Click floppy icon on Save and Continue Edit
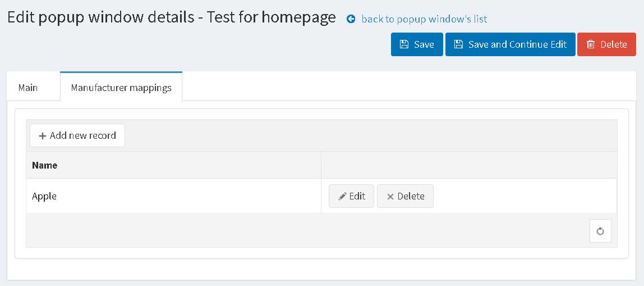644x286 pixels. click(x=458, y=44)
